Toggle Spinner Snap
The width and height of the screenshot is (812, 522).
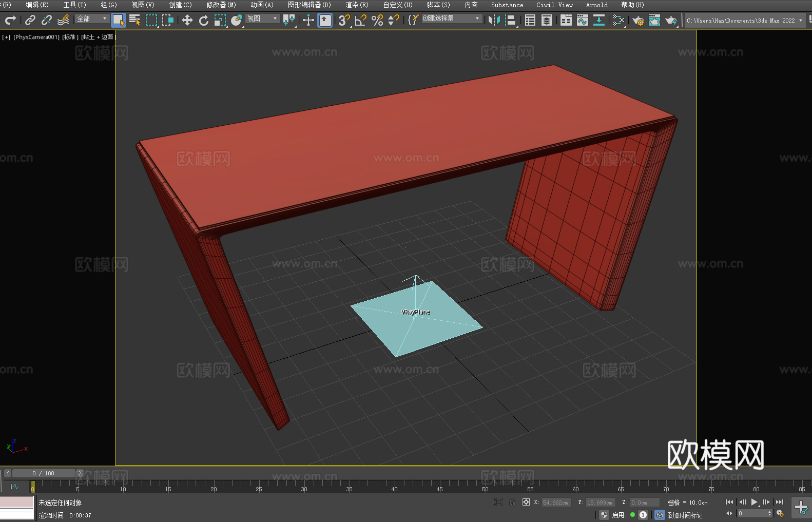coord(394,20)
